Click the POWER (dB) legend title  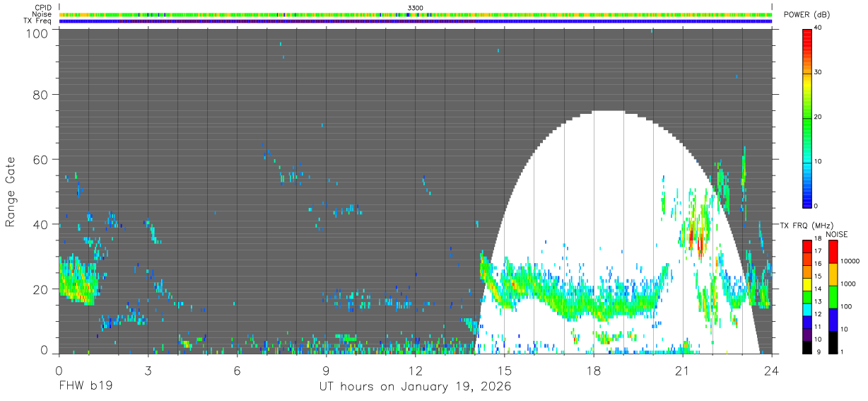[807, 15]
